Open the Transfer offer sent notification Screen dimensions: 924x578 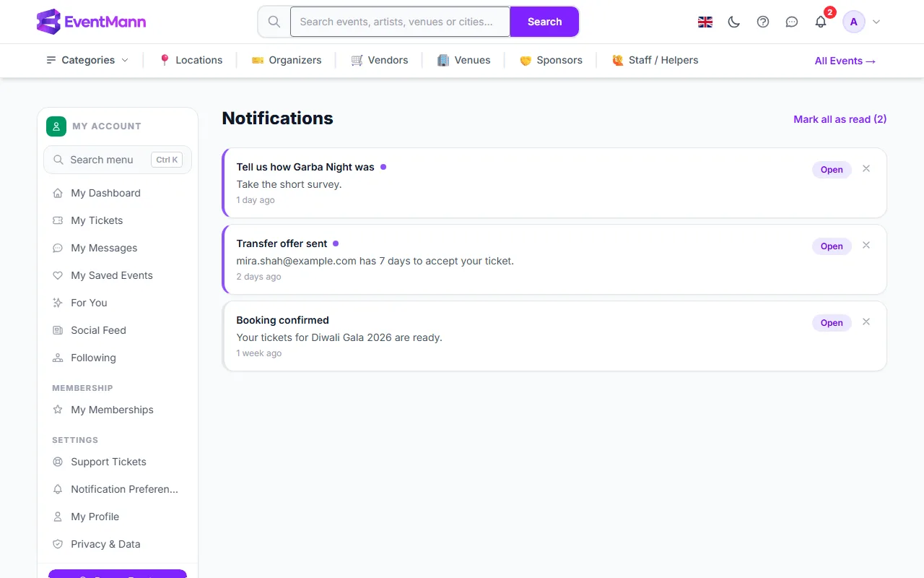(x=832, y=246)
